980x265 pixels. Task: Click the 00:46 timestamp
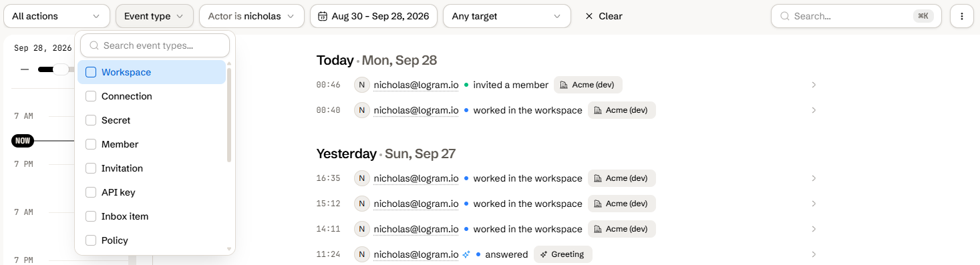coord(328,85)
